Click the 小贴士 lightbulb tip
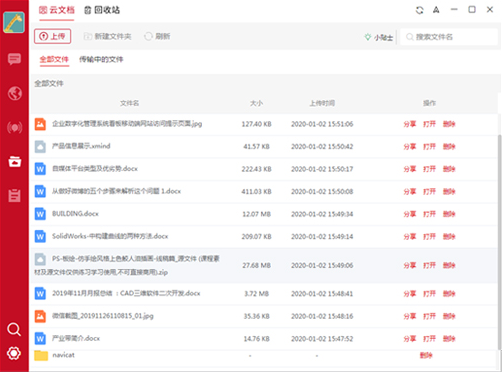The height and width of the screenshot is (372, 502). point(379,37)
